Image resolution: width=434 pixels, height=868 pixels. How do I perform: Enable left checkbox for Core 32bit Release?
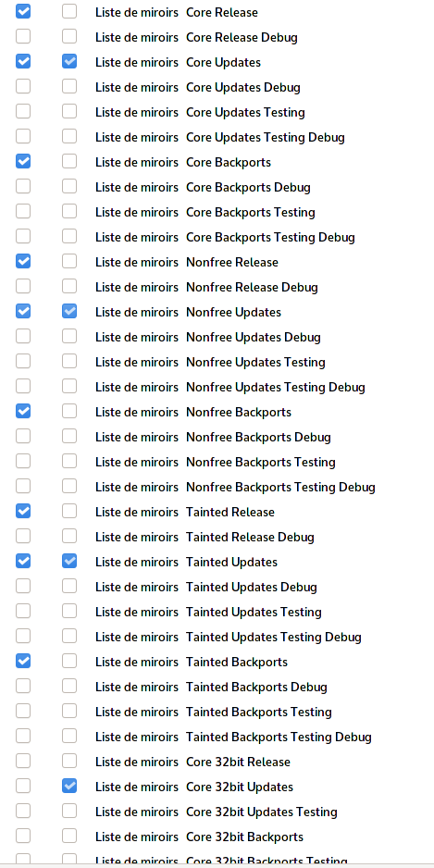click(23, 762)
